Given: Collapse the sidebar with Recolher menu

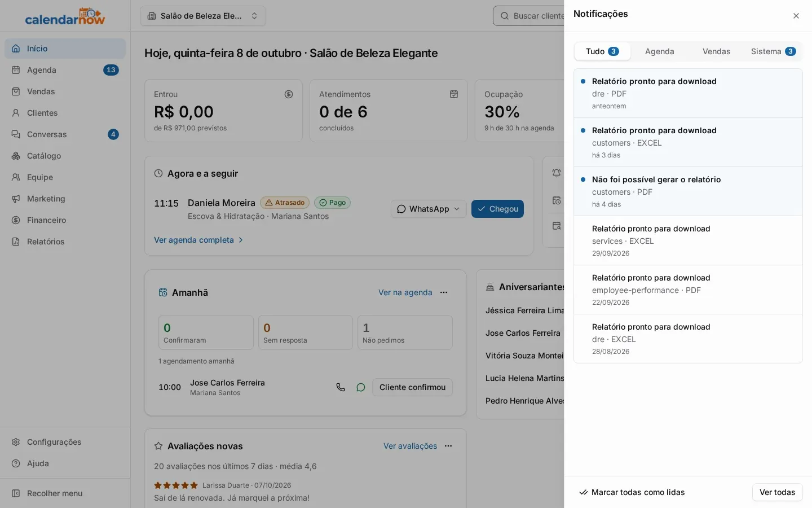Looking at the screenshot, I should pos(65,493).
